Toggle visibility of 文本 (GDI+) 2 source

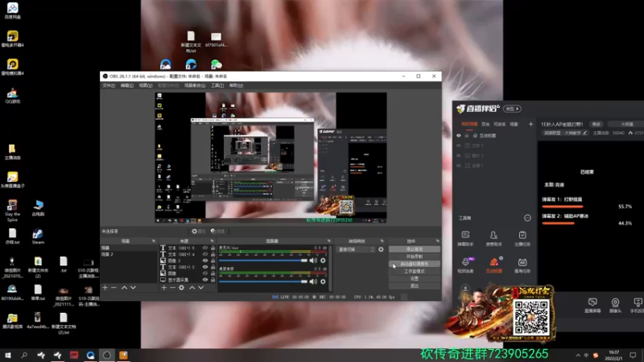click(205, 267)
